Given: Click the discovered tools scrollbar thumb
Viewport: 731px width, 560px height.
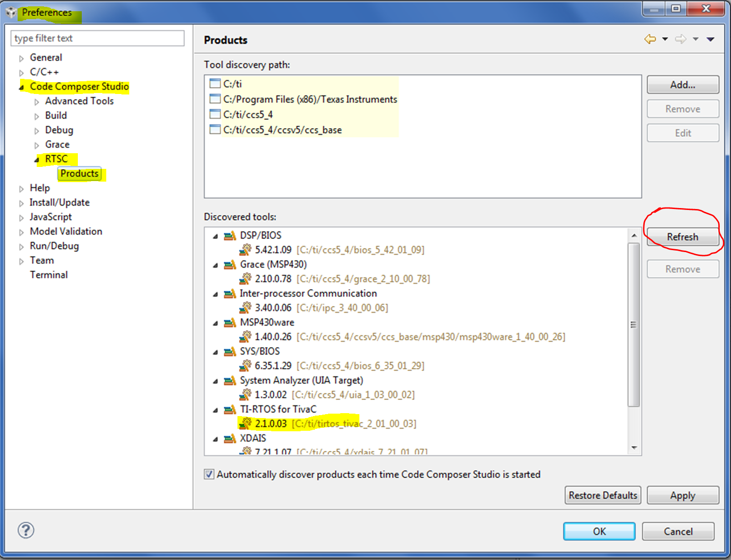Looking at the screenshot, I should (634, 325).
